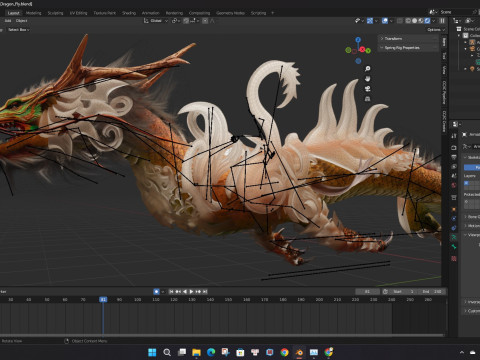Open the Compositing workspace tab
This screenshot has width=480, height=360.
click(199, 13)
